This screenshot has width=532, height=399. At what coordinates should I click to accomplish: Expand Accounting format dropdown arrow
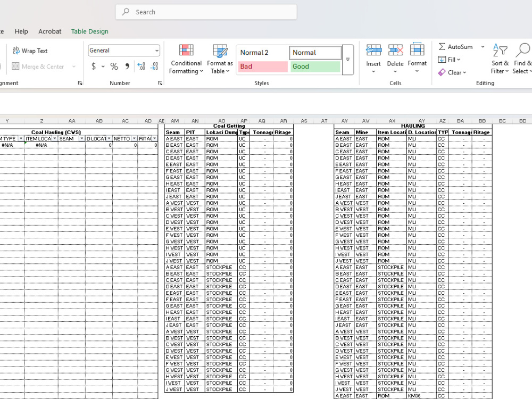[103, 66]
